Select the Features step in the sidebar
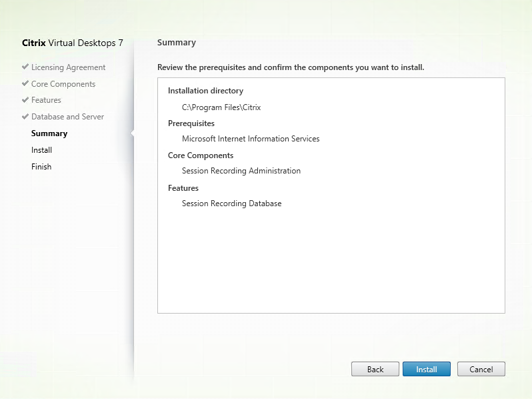Viewport: 532px width, 399px height. 46,100
